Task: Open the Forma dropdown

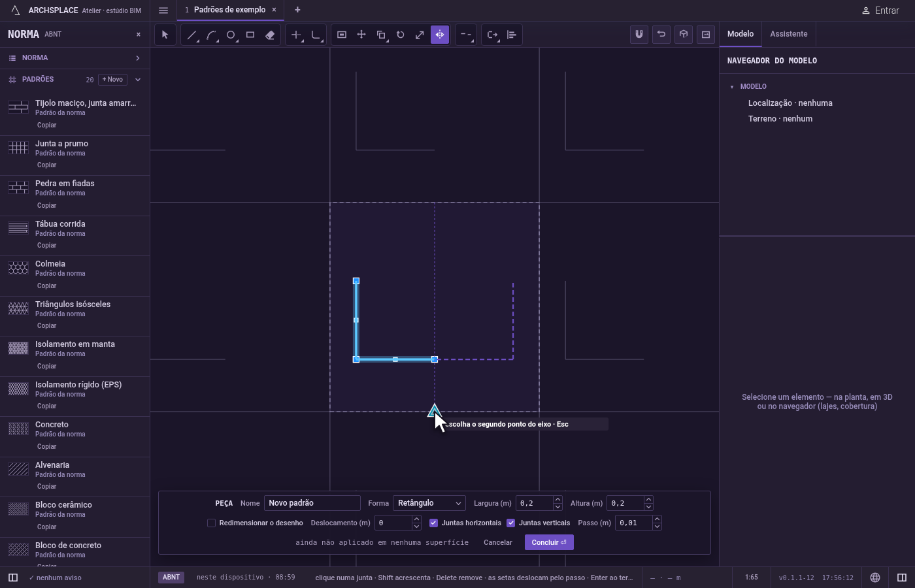Action: click(x=429, y=503)
